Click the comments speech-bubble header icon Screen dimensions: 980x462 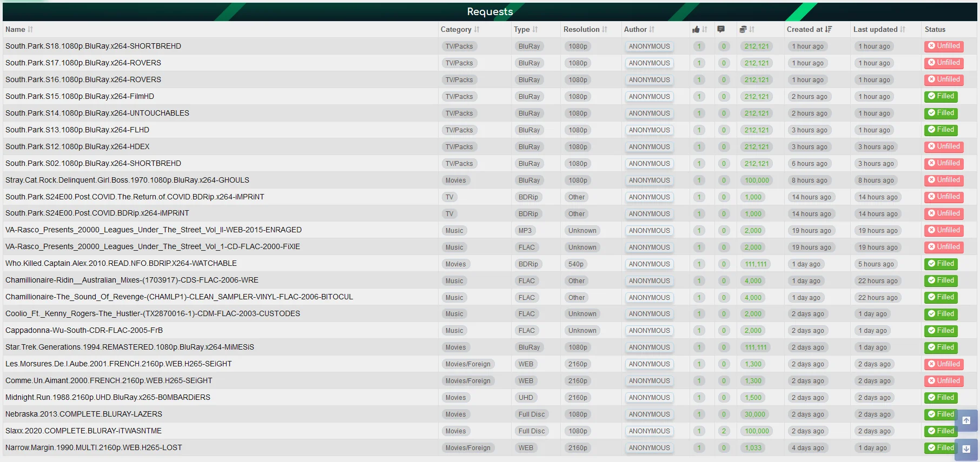(x=721, y=30)
